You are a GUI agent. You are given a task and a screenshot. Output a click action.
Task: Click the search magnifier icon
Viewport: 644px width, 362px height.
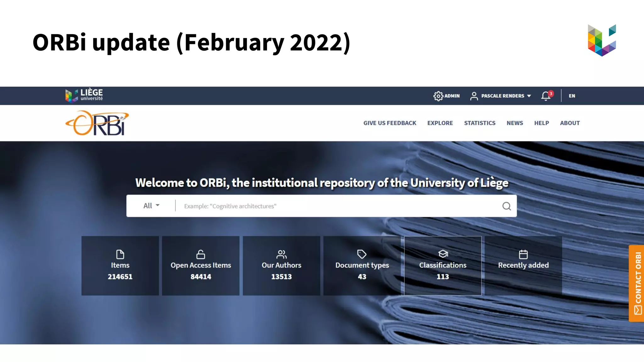pos(507,206)
